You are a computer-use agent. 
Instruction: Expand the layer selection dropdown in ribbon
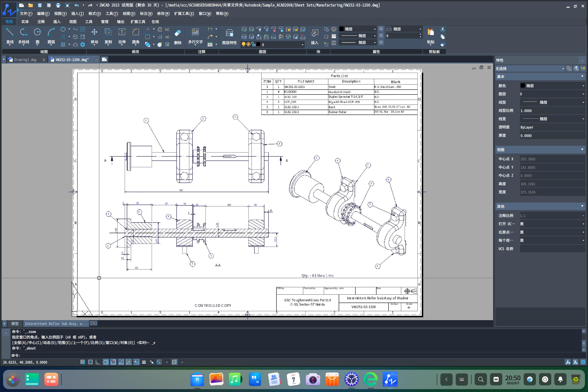click(x=302, y=45)
